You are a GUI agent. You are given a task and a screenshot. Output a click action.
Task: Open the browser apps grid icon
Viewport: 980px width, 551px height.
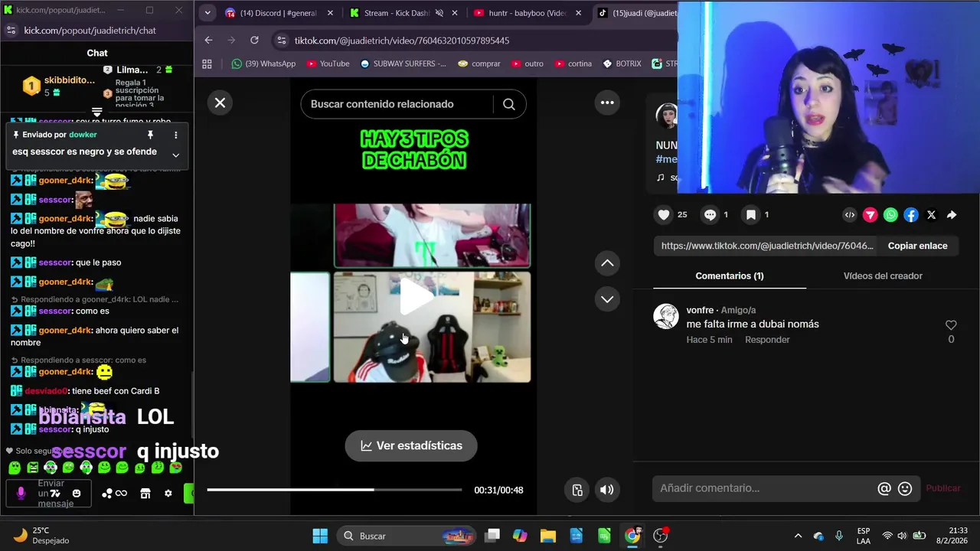point(207,64)
